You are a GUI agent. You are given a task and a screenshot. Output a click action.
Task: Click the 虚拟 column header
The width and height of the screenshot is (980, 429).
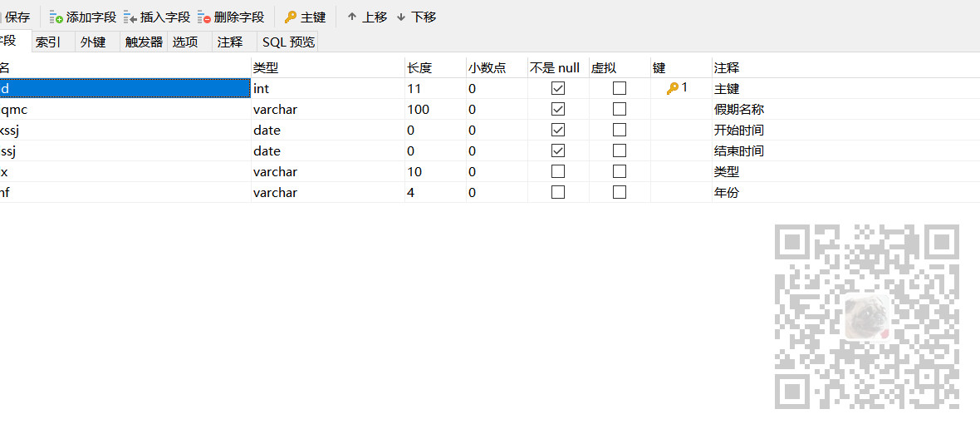coord(619,67)
